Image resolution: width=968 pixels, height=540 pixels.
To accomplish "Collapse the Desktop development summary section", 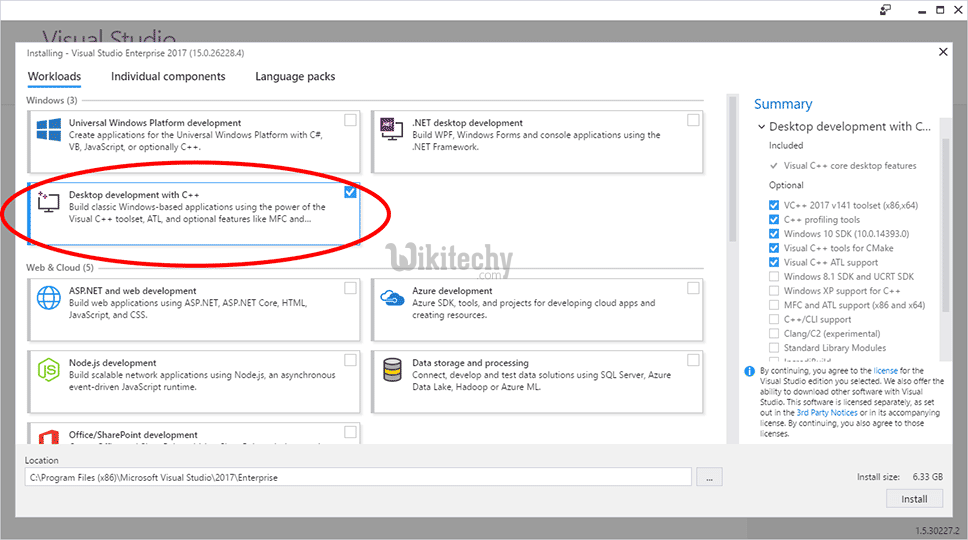I will coord(762,127).
